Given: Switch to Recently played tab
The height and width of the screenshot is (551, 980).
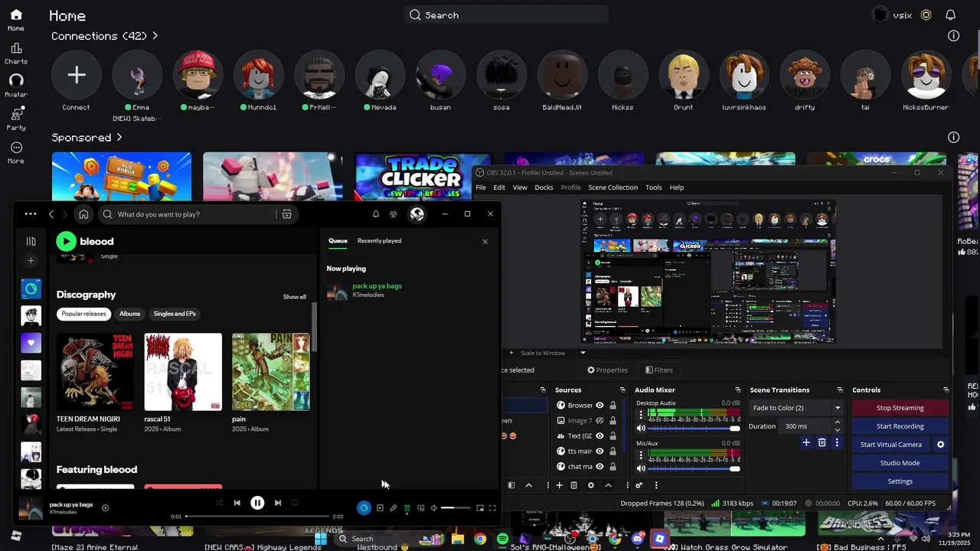Looking at the screenshot, I should tap(379, 241).
